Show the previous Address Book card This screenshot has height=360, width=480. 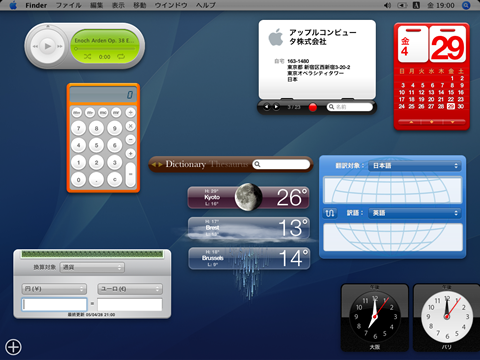[267, 107]
